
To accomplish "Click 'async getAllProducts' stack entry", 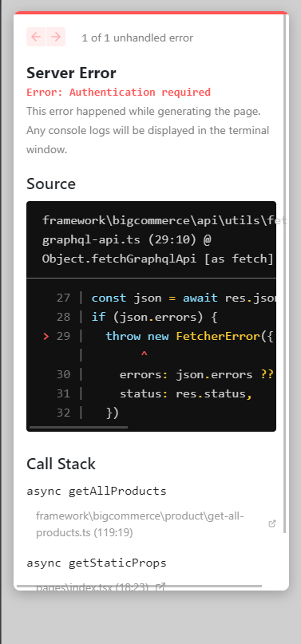I will point(97,491).
